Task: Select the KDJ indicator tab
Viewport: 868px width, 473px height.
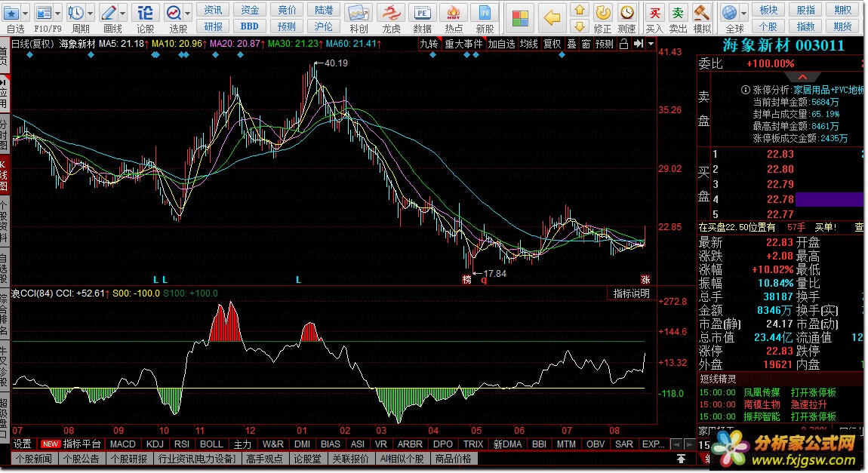Action: pyautogui.click(x=155, y=444)
